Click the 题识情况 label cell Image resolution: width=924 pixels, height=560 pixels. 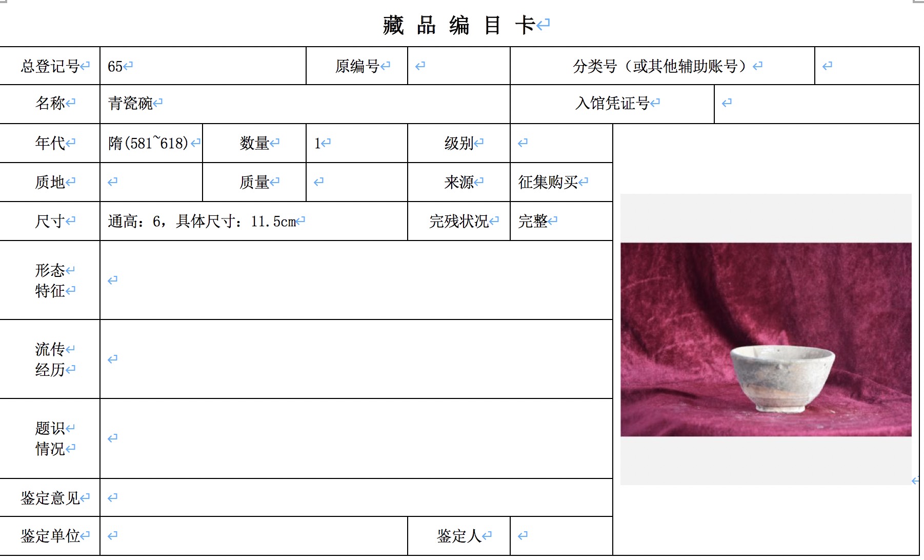(x=50, y=438)
